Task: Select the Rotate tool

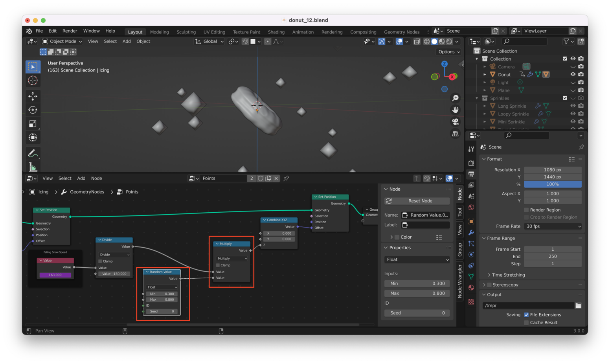Action: click(33, 110)
